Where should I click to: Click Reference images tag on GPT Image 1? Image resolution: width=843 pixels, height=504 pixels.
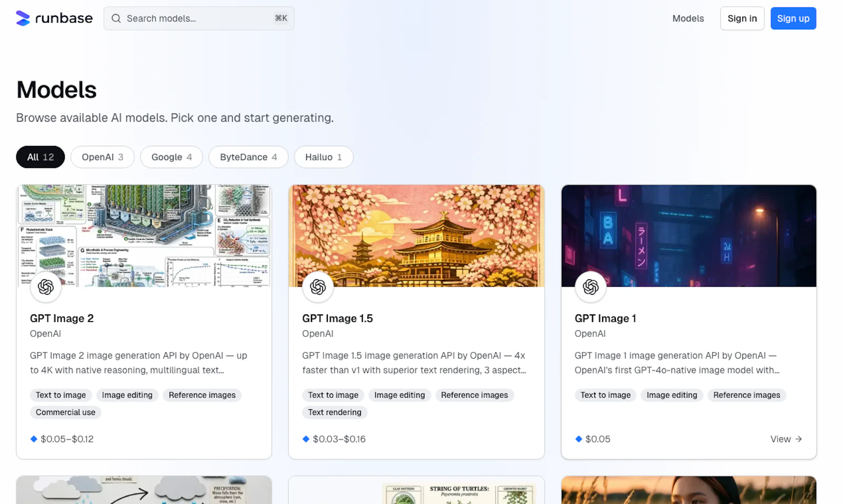point(747,395)
